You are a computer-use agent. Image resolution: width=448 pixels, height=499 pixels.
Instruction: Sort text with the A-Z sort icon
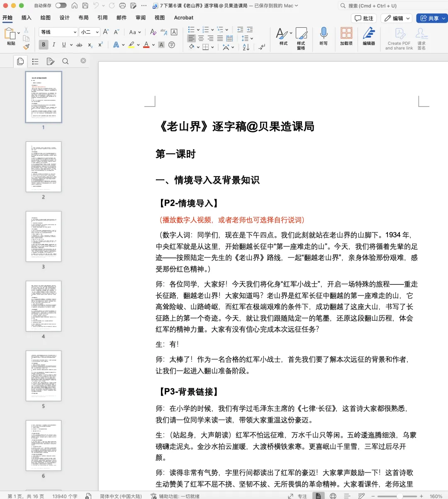pyautogui.click(x=246, y=47)
